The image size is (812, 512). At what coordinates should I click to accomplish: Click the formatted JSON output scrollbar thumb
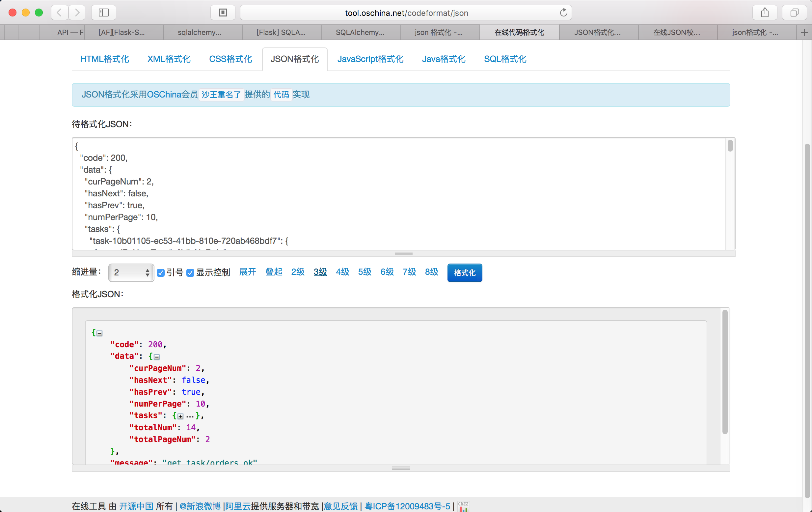pos(725,371)
